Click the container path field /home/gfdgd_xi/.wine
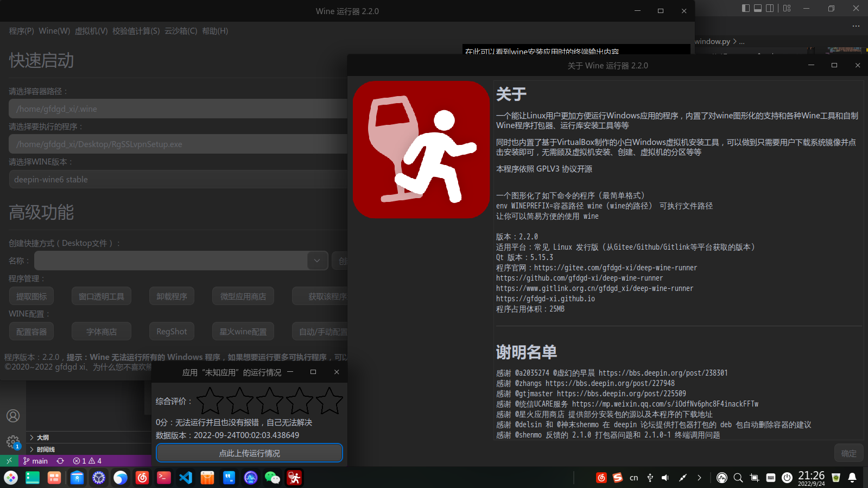 [x=178, y=109]
